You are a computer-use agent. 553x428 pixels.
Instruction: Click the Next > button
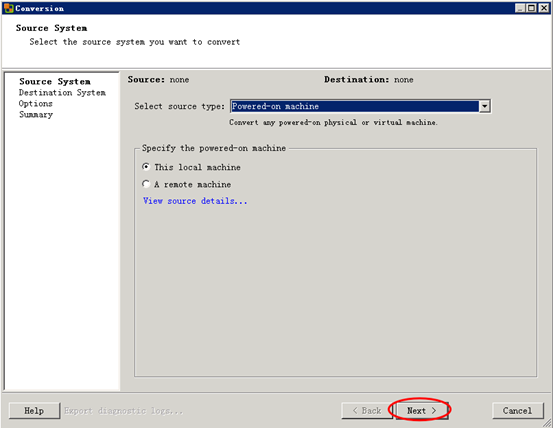pyautogui.click(x=421, y=411)
